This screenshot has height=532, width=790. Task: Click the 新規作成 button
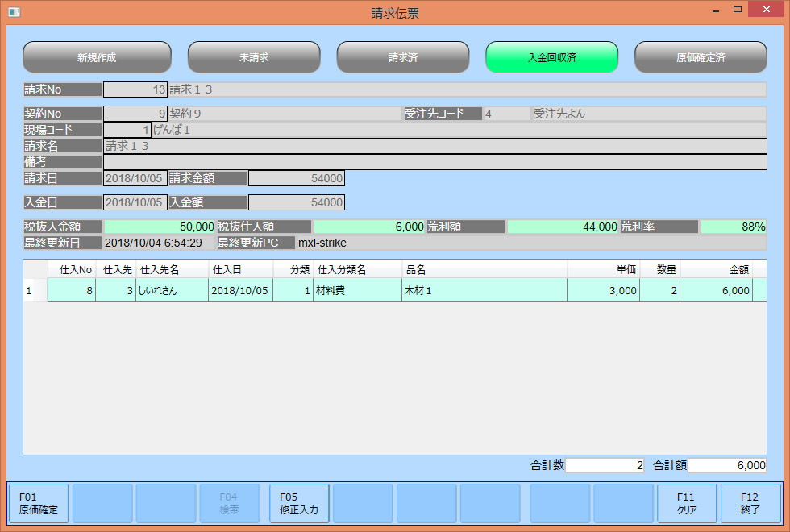(97, 57)
